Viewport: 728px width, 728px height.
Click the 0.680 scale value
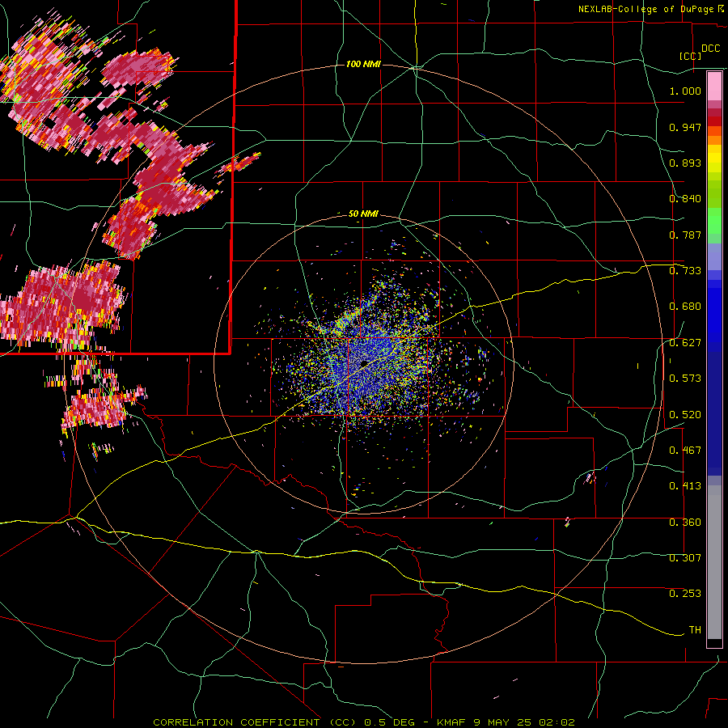pos(685,307)
